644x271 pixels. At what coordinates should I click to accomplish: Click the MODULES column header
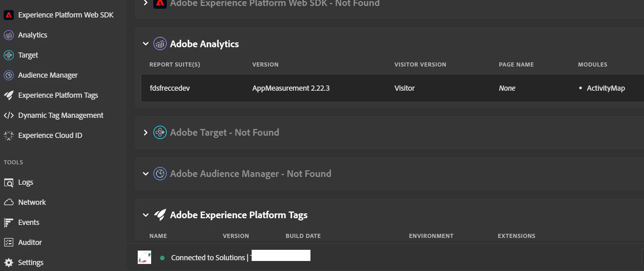(593, 65)
